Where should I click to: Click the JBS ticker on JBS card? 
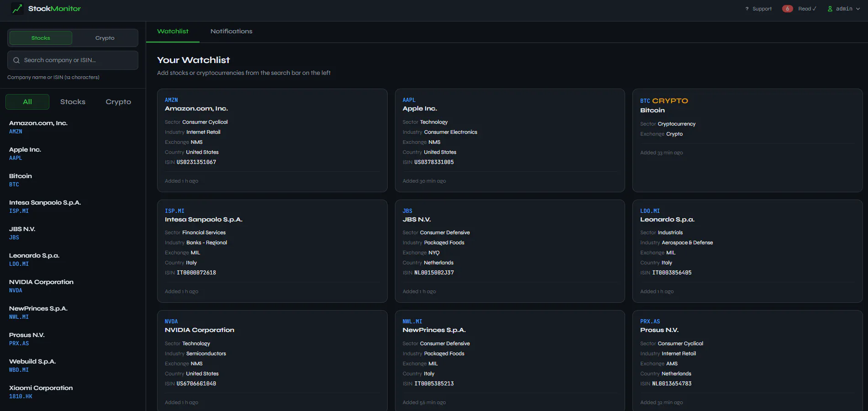(407, 211)
